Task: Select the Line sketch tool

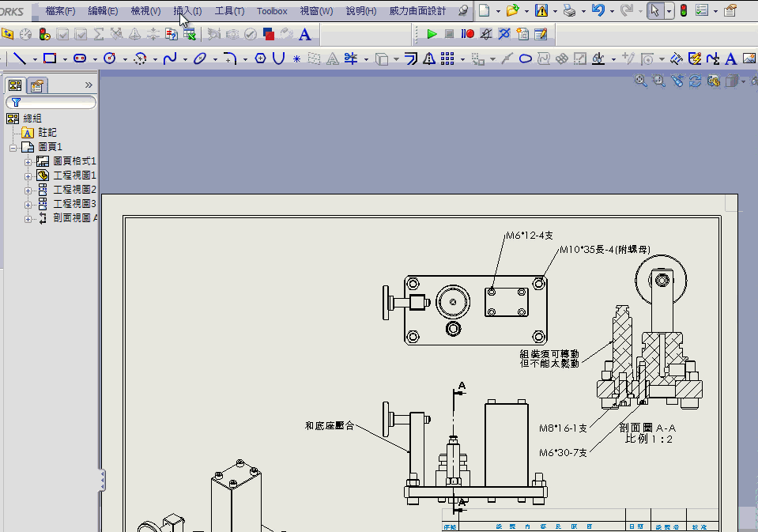Action: (21, 58)
